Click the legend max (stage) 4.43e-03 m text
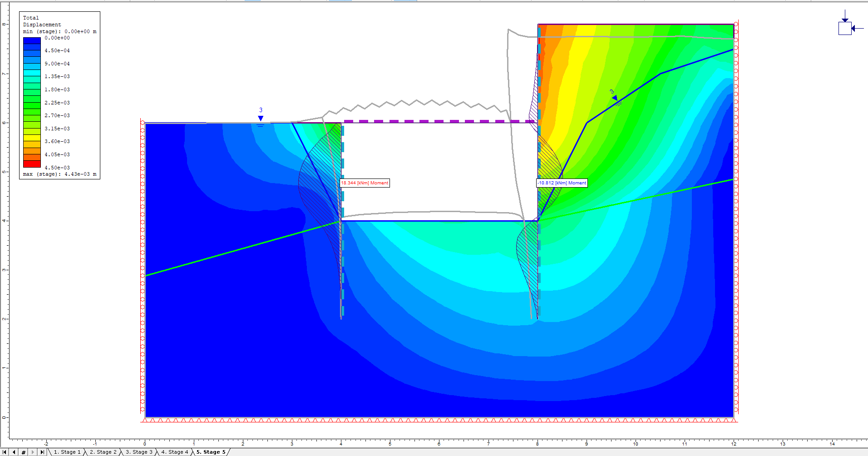868x456 pixels. (x=60, y=174)
